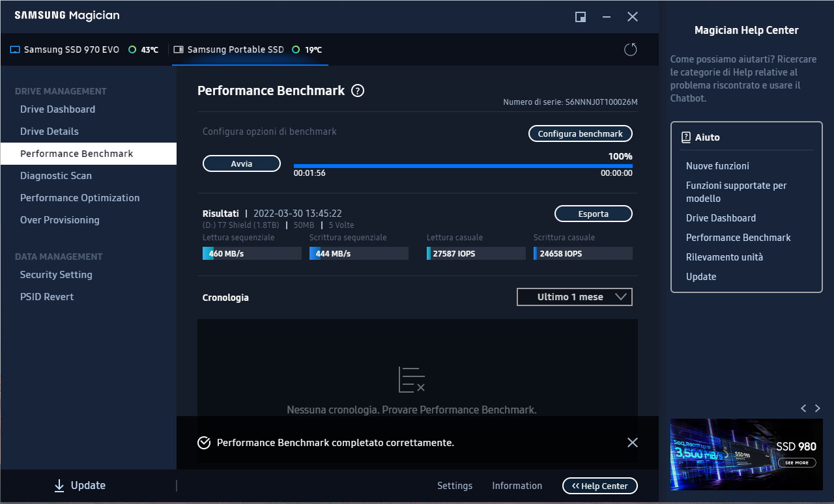This screenshot has height=504, width=834.
Task: Click the refresh drives icon
Action: (x=630, y=49)
